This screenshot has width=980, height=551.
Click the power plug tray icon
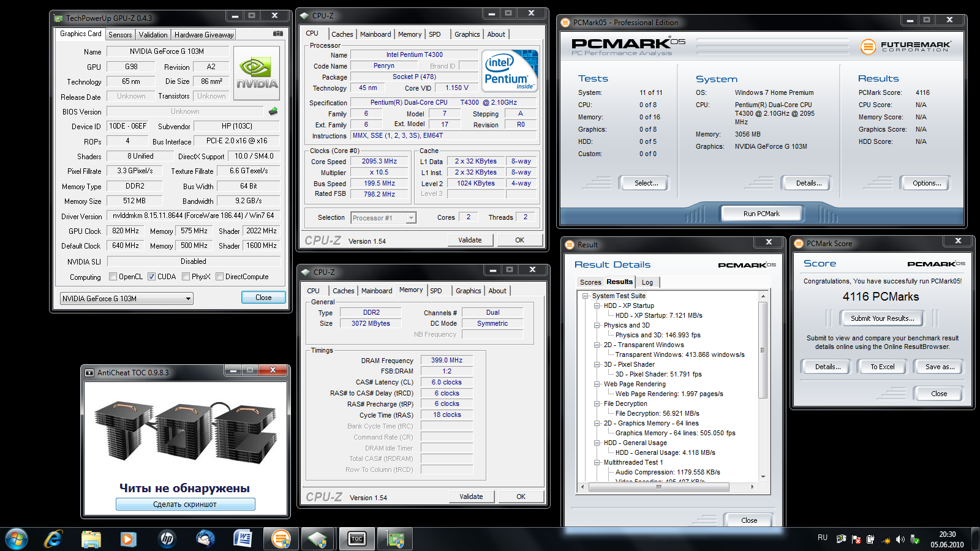point(870,539)
